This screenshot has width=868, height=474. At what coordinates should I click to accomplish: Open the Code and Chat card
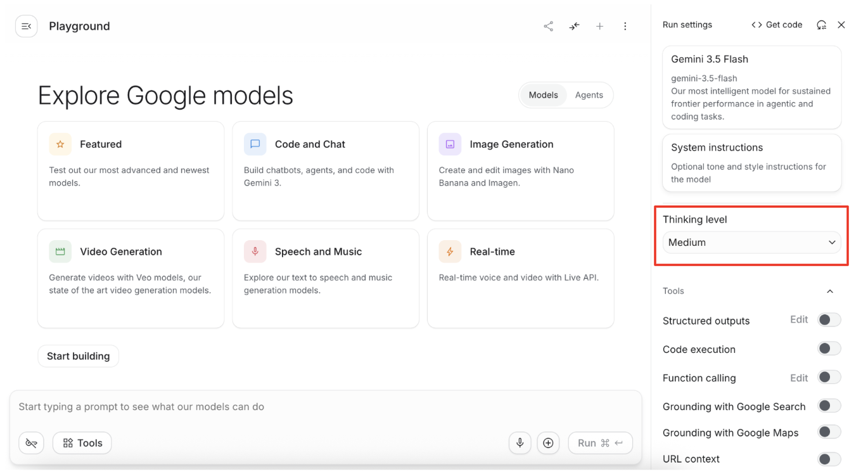pyautogui.click(x=326, y=171)
